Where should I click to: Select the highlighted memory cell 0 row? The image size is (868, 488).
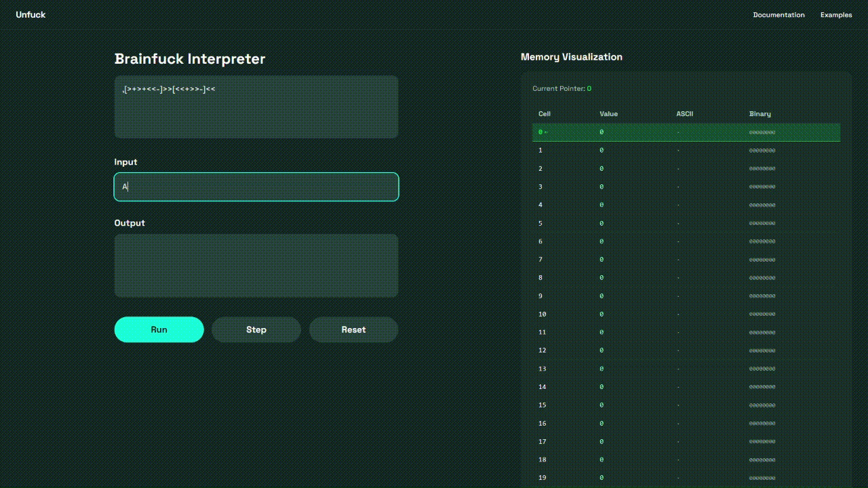(686, 132)
